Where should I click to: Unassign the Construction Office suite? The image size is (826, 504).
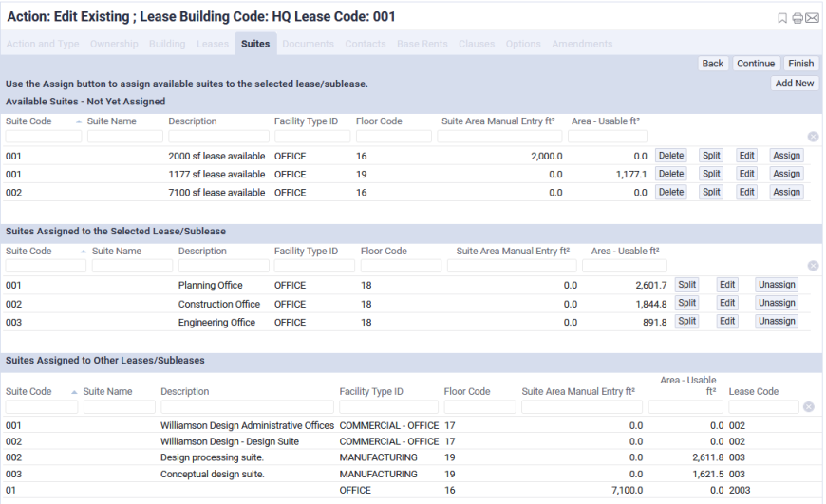[777, 304]
